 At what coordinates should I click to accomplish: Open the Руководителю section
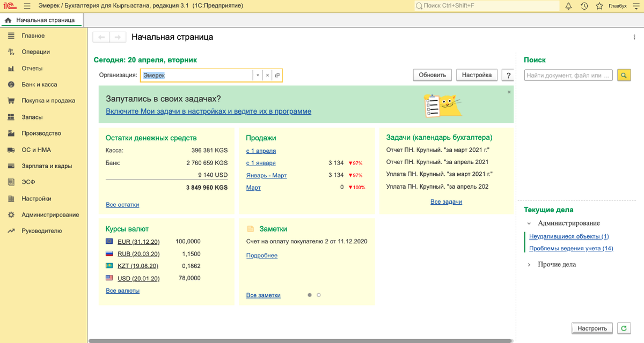[x=42, y=231]
